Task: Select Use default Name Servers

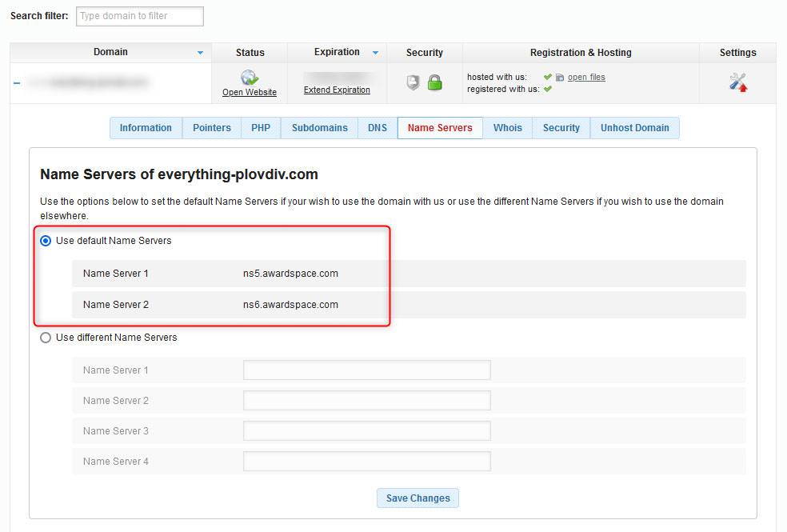Action: coord(46,240)
